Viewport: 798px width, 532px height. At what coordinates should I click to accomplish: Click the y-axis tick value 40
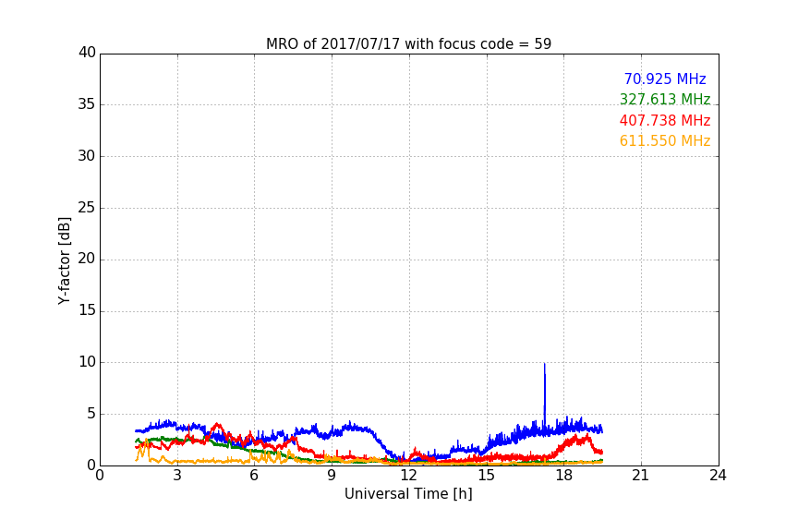(x=87, y=53)
